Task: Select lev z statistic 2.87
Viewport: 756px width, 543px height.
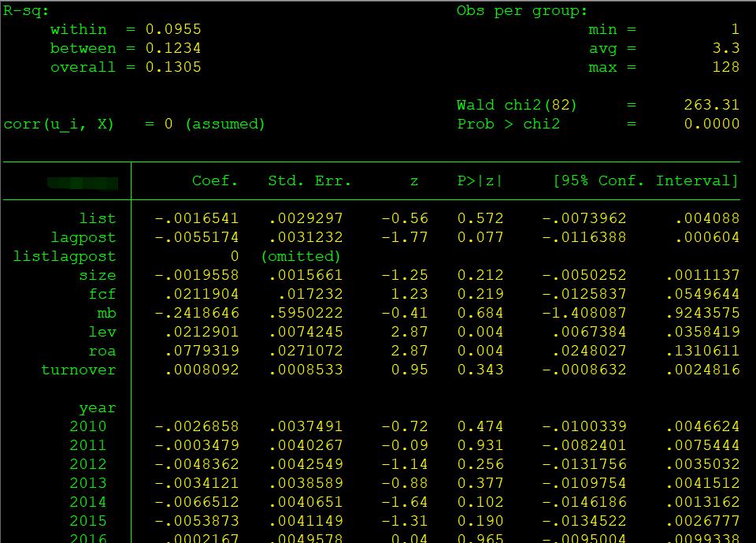Action: click(x=409, y=332)
